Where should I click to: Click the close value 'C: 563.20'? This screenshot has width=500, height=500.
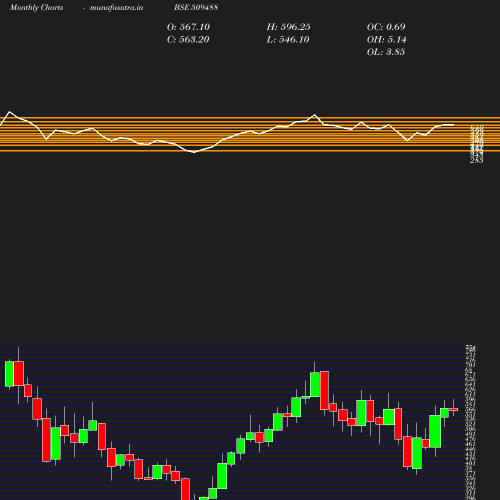188,40
